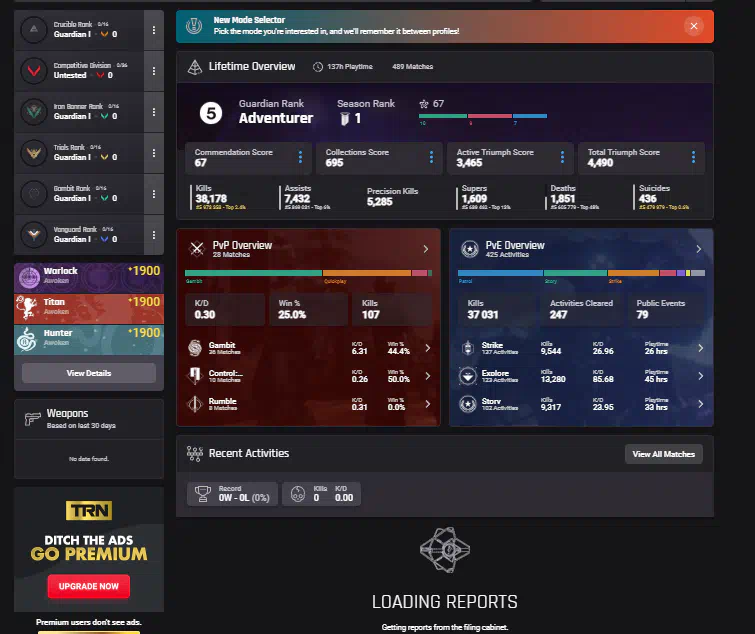Click the View Details button

pos(89,373)
